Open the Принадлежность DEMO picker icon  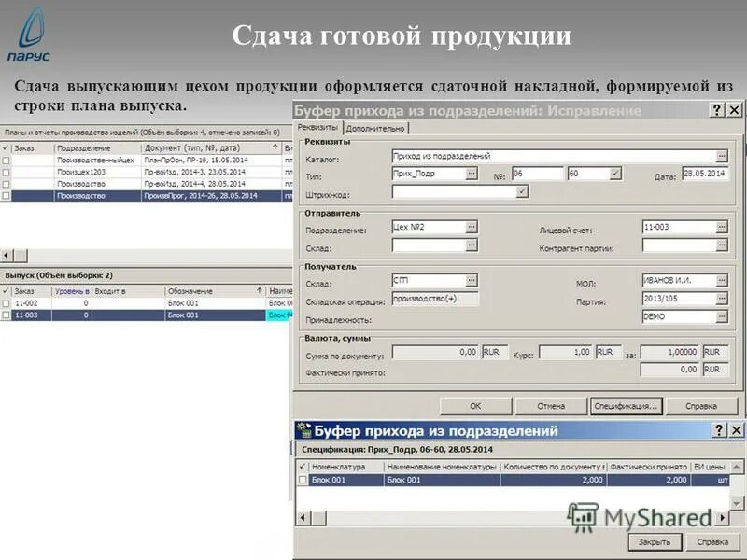click(x=721, y=316)
